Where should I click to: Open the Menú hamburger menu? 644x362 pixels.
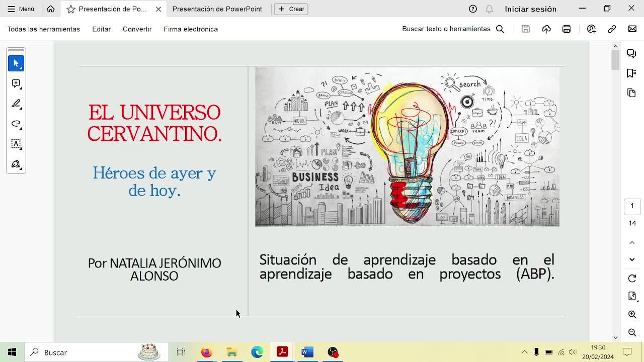click(21, 9)
